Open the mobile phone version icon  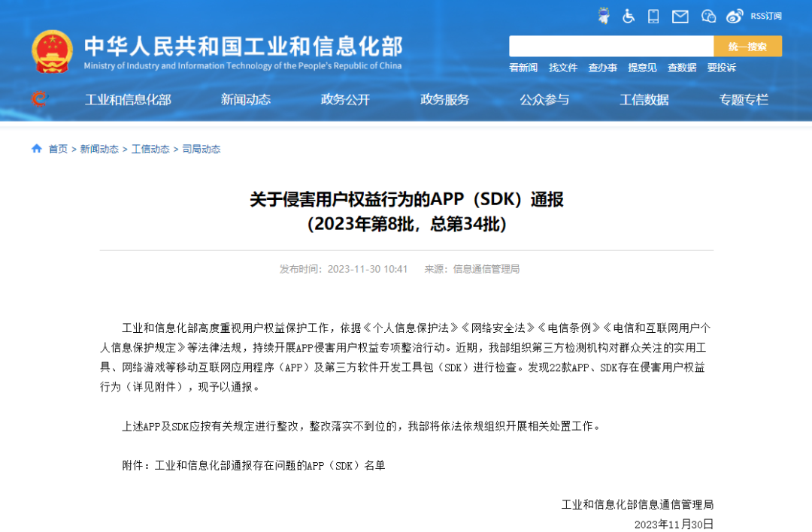pyautogui.click(x=653, y=17)
